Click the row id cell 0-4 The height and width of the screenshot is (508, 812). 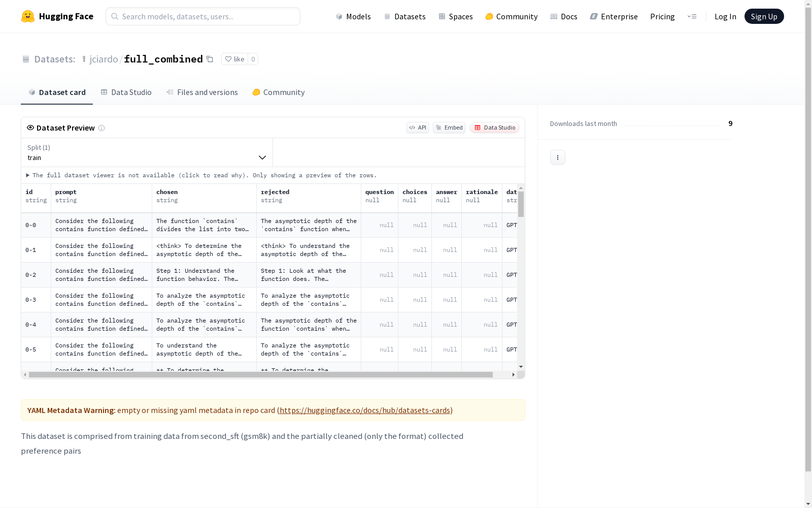click(36, 325)
